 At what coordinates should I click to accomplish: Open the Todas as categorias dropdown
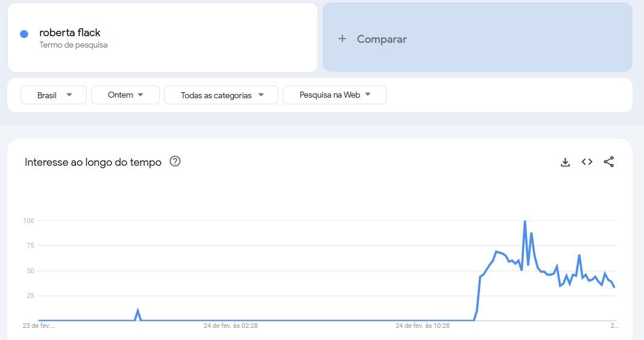click(221, 95)
